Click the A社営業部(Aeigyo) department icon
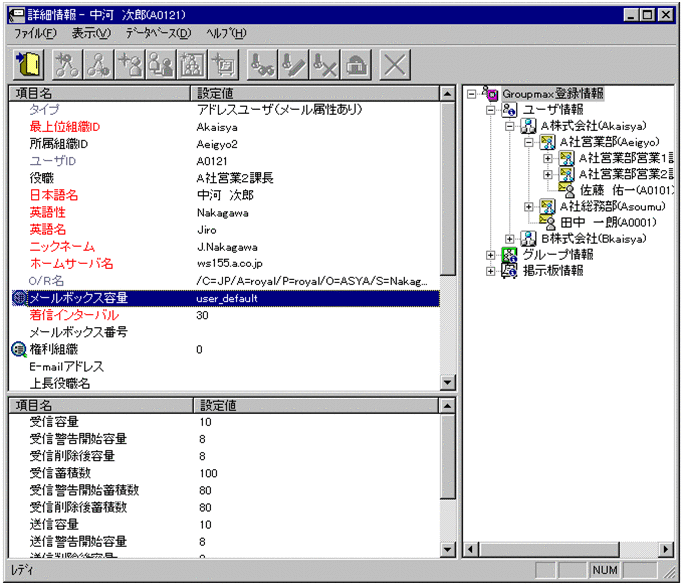Image resolution: width=685 pixels, height=587 pixels. pos(547,142)
